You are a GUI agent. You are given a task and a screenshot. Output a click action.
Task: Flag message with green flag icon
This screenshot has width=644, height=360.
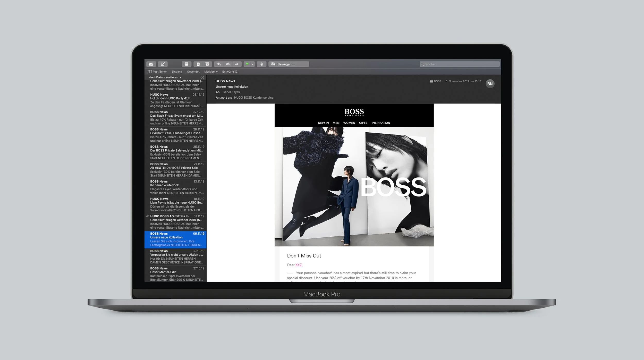247,64
